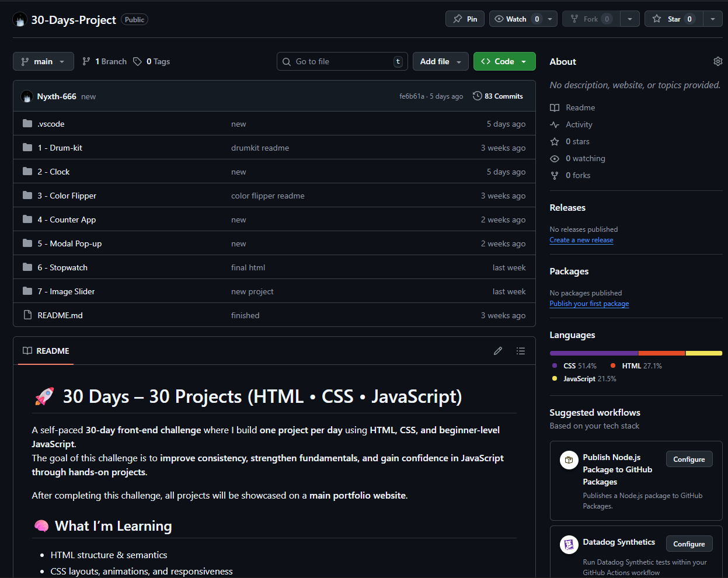Click the 0 Tags tag icon

click(138, 61)
